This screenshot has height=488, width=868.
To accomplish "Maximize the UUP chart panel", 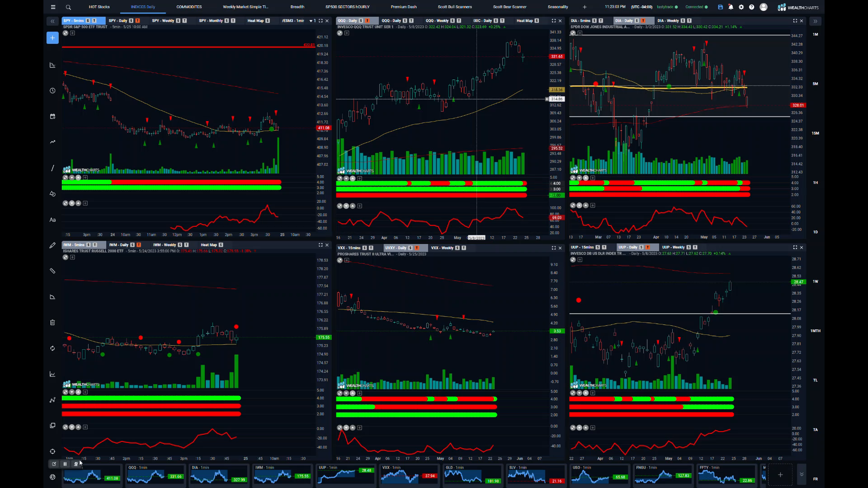I will pos(795,248).
